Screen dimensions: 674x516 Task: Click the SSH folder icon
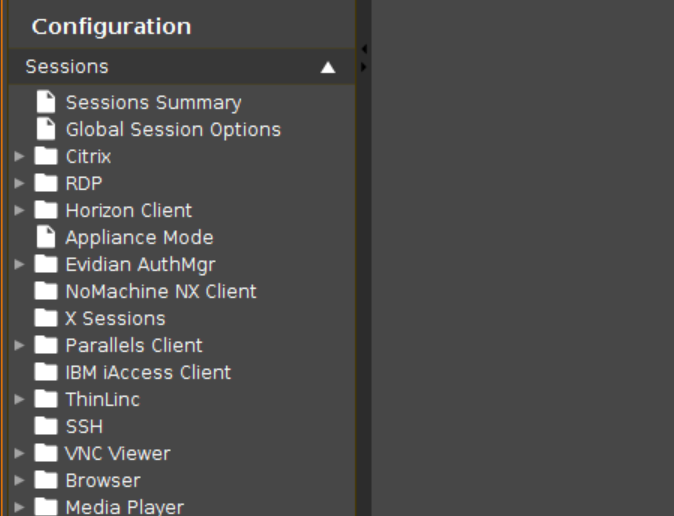(x=46, y=426)
